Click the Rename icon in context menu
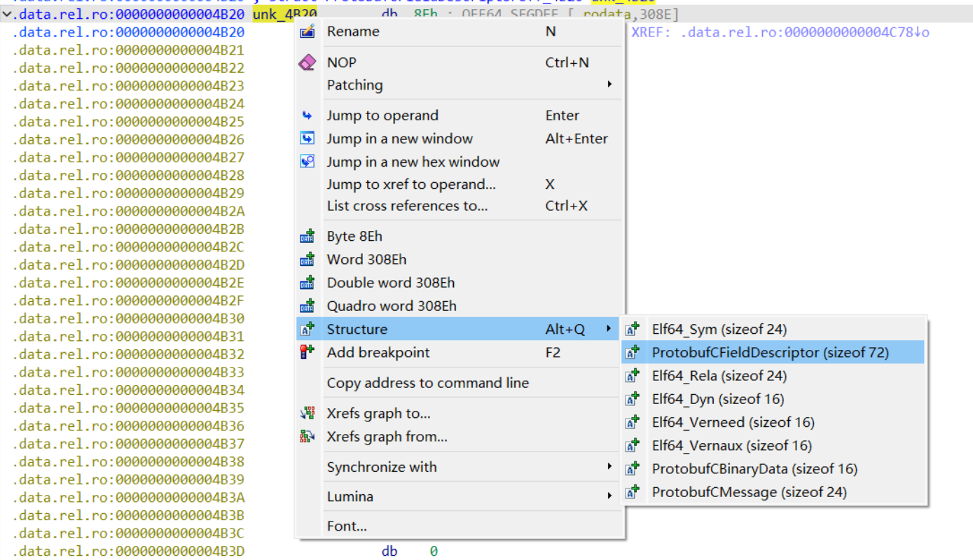This screenshot has height=560, width=973. coord(307,31)
